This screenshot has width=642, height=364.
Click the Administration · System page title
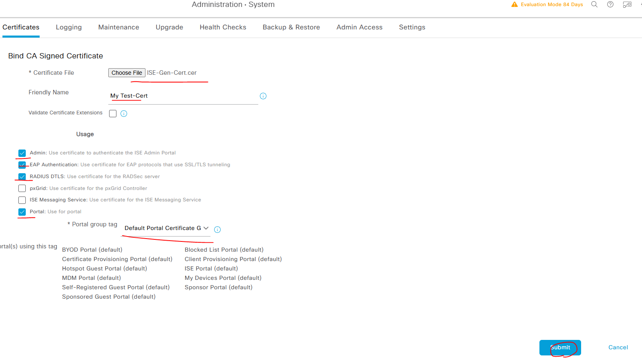pos(233,4)
